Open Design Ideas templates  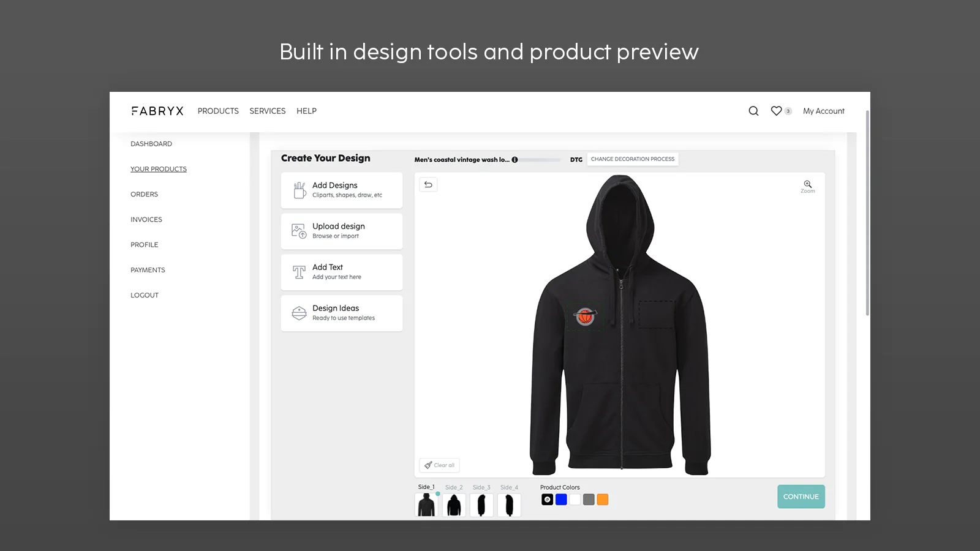[341, 313]
